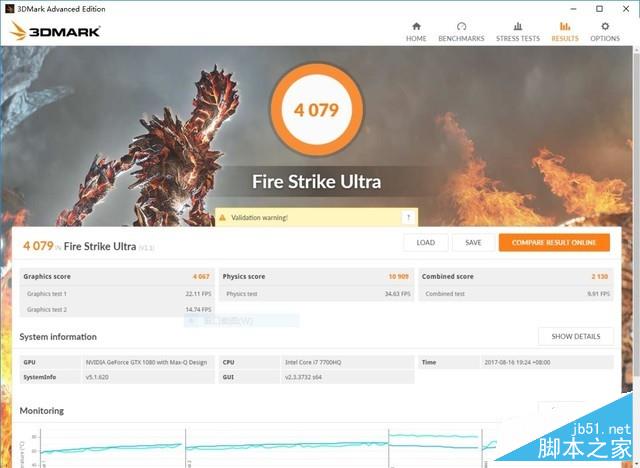
Task: Click the Combined test FPS row
Action: [x=516, y=293]
